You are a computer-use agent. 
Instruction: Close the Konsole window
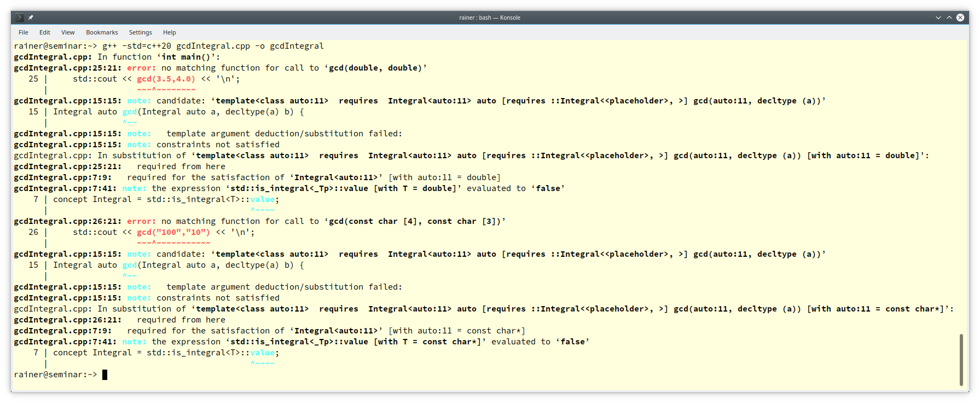coord(960,18)
